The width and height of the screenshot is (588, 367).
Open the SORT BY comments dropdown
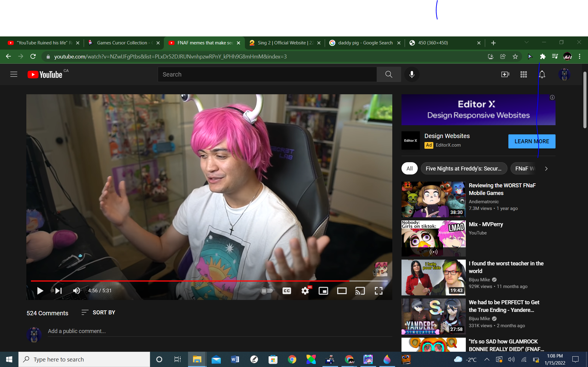tap(98, 313)
